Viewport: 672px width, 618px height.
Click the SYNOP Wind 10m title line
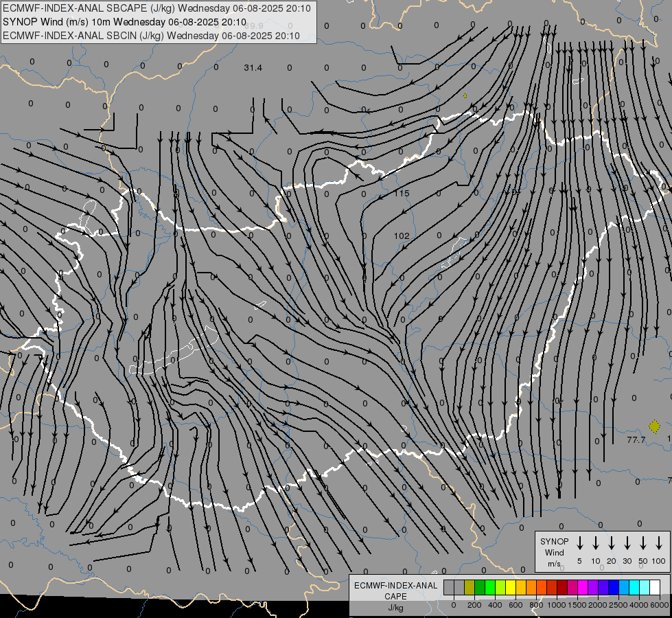point(124,22)
